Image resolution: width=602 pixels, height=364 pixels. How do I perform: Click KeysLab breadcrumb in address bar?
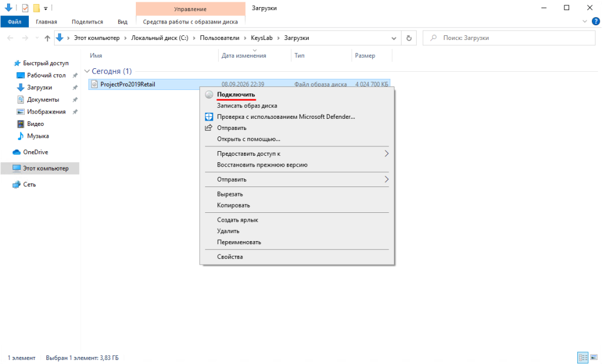pos(262,38)
